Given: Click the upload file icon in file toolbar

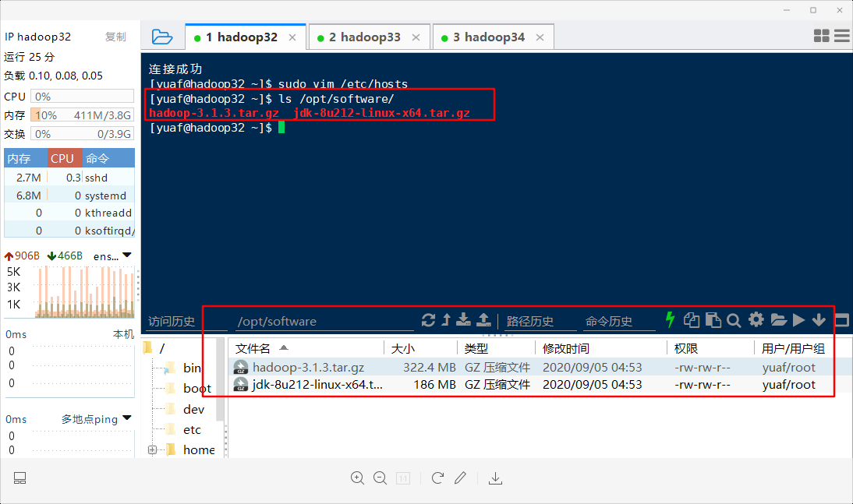Looking at the screenshot, I should click(x=483, y=319).
